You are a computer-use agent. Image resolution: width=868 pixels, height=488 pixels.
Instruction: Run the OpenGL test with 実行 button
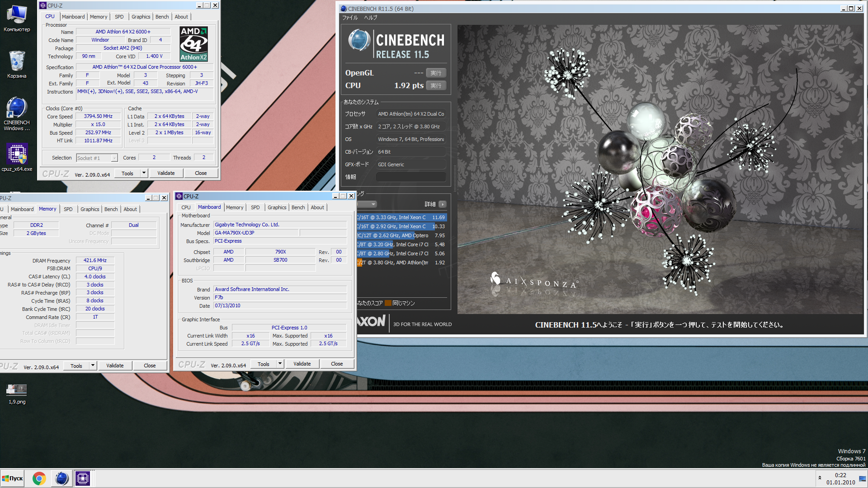[x=436, y=73]
